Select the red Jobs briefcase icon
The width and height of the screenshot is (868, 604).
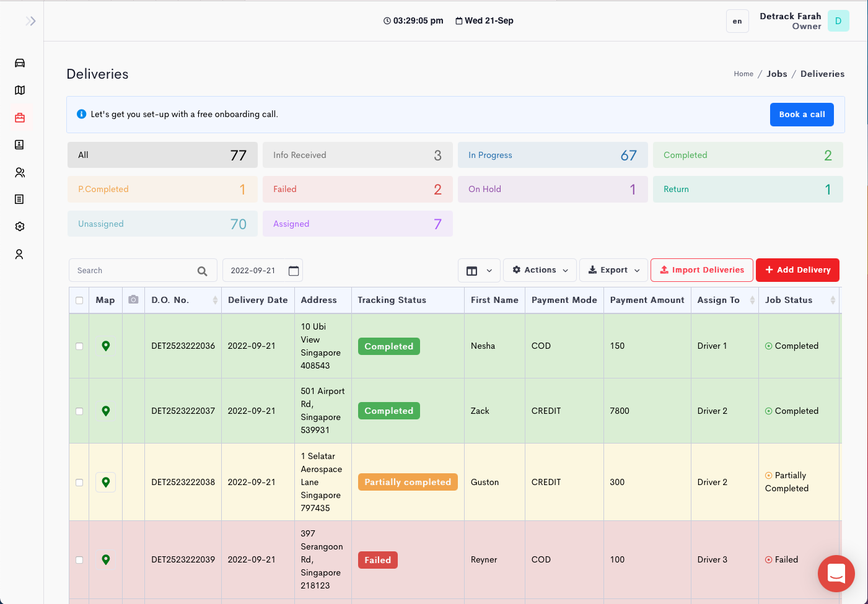tap(19, 117)
